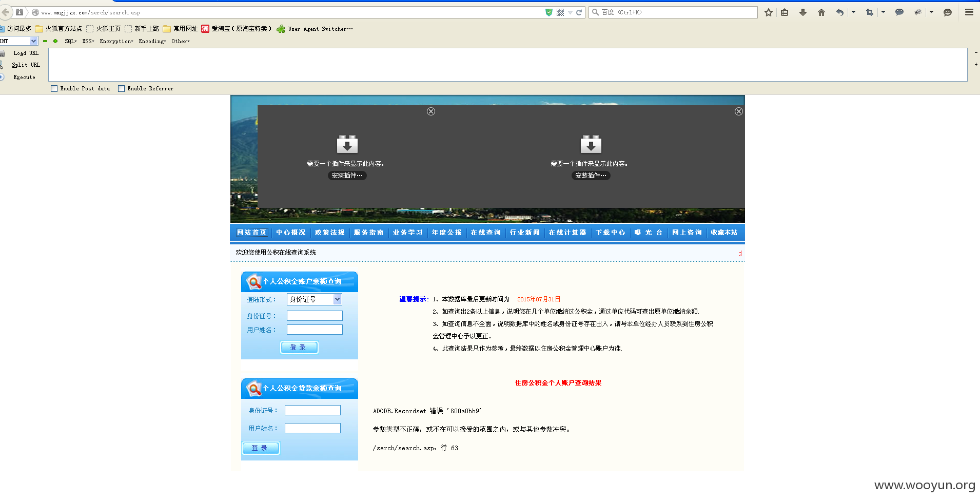
Task: Click the green shield security icon
Action: point(548,12)
